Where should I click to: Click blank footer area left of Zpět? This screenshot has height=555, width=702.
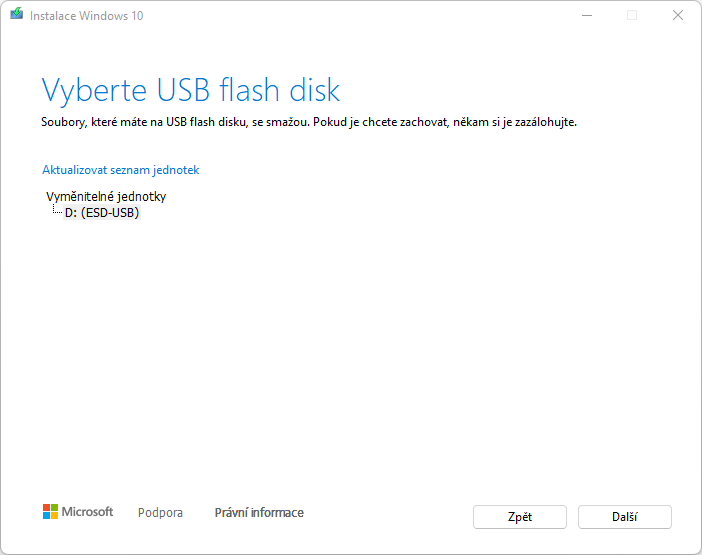(390, 515)
